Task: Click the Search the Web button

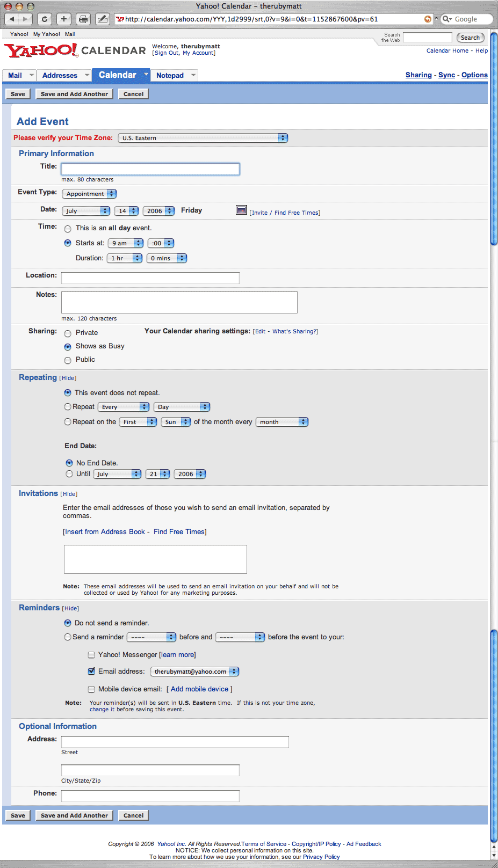Action: coord(470,38)
